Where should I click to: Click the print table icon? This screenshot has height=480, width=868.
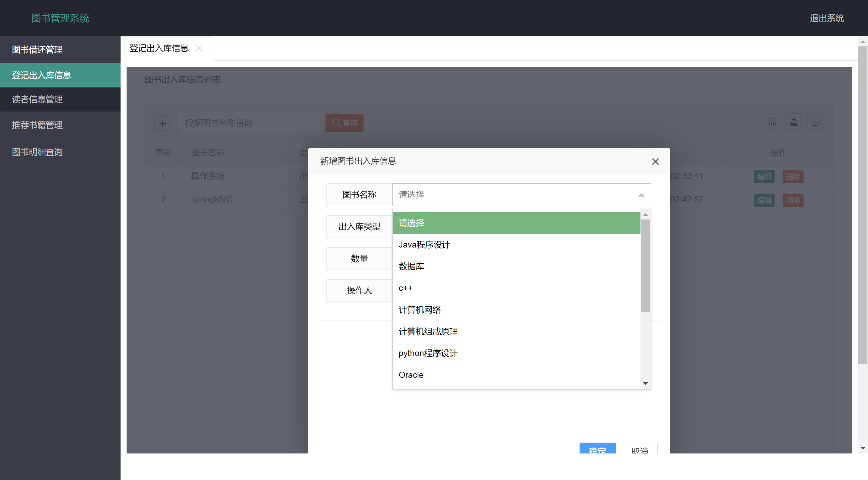[x=815, y=122]
